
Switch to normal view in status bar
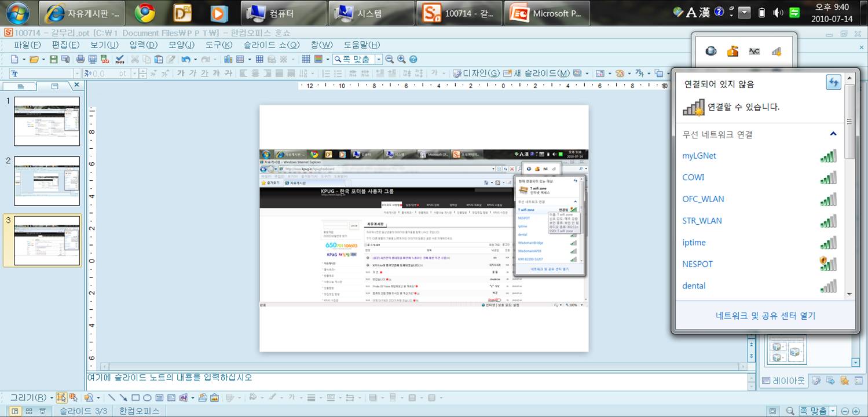pyautogui.click(x=15, y=411)
